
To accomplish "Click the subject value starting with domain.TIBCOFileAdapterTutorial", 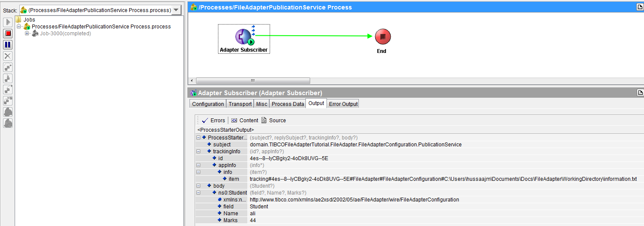I will 356,145.
